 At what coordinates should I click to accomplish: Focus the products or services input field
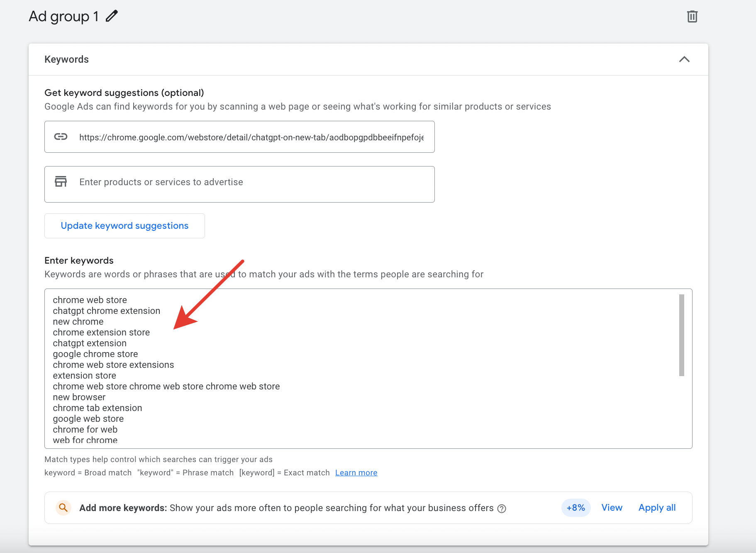point(251,182)
